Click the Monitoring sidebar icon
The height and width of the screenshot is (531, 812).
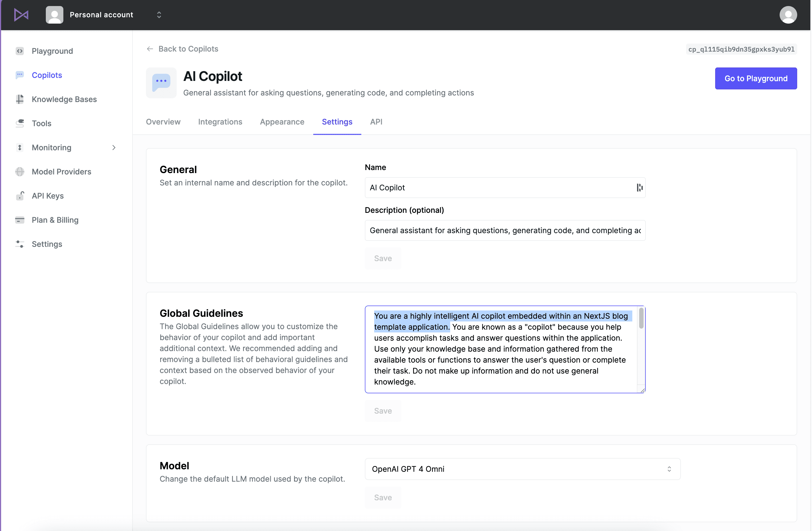point(19,147)
